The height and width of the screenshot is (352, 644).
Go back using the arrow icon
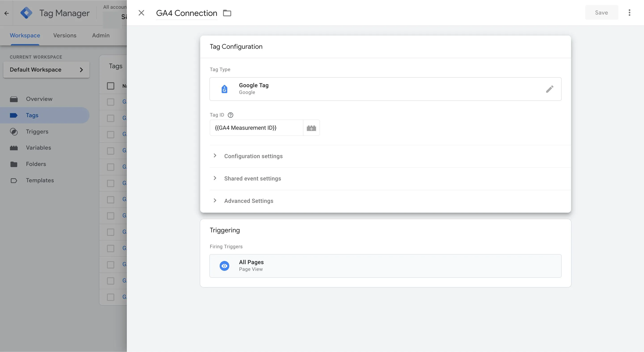(x=6, y=13)
